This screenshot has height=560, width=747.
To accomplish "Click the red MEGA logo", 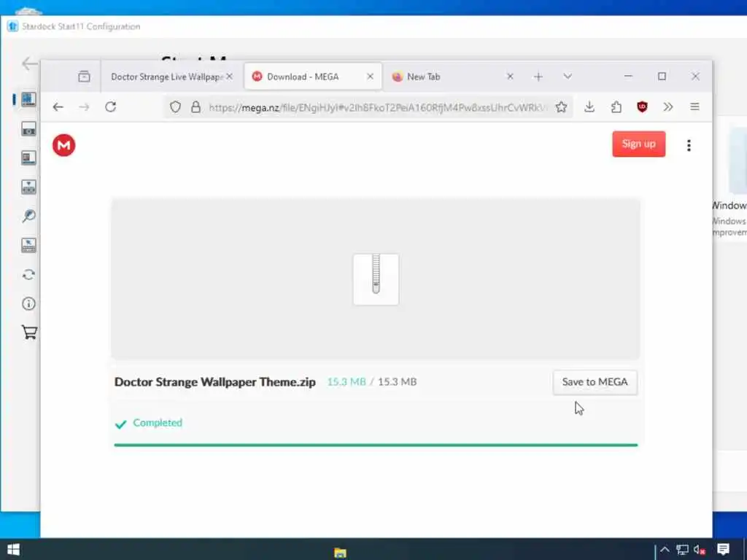I will coord(64,145).
